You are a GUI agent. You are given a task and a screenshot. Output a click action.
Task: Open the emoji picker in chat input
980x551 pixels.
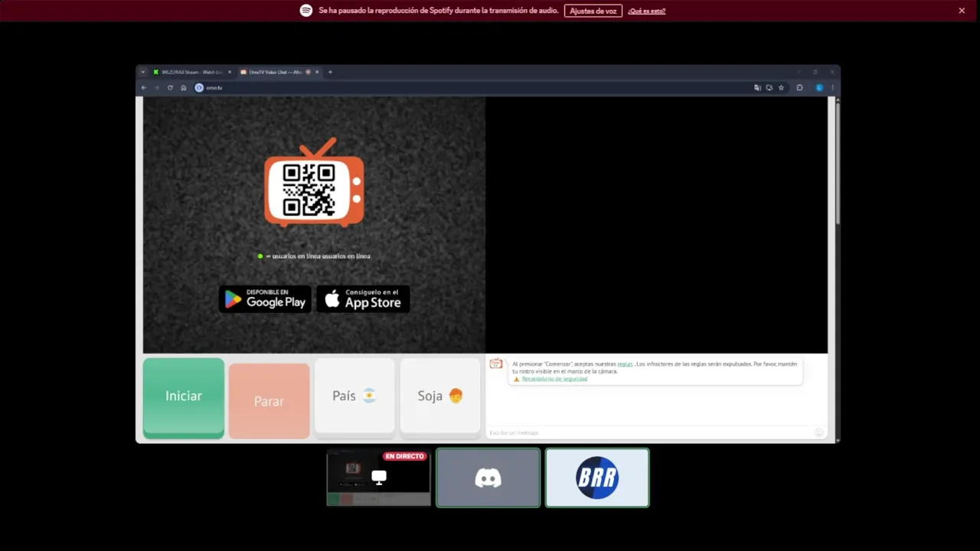[819, 432]
